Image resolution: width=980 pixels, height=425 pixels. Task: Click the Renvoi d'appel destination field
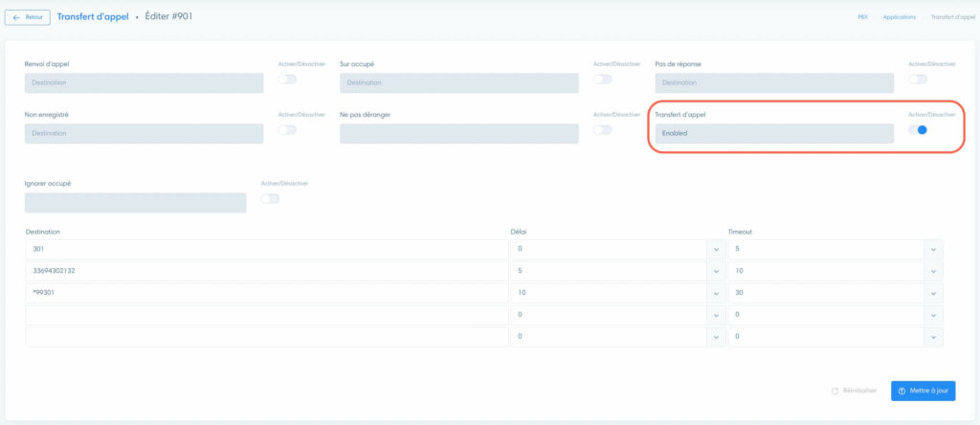(144, 83)
